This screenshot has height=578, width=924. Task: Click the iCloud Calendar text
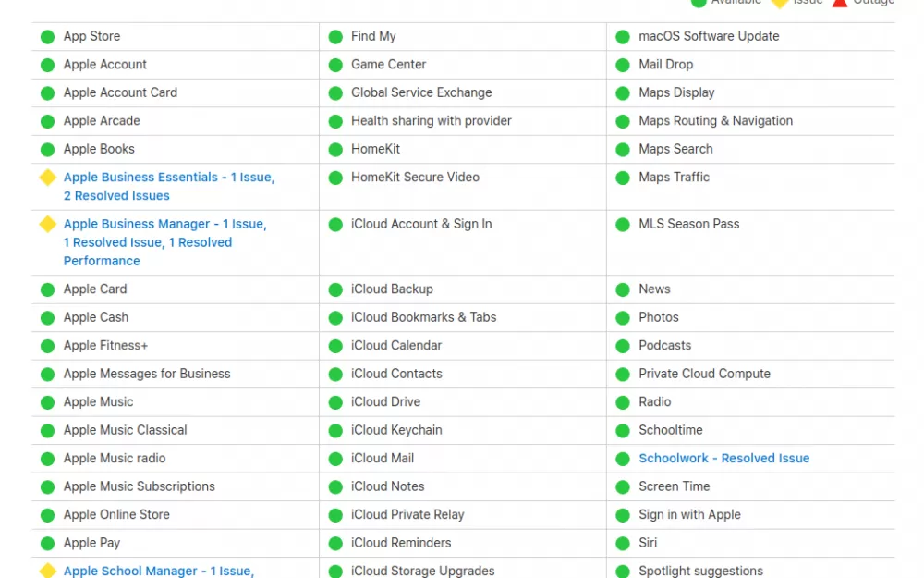[396, 346]
